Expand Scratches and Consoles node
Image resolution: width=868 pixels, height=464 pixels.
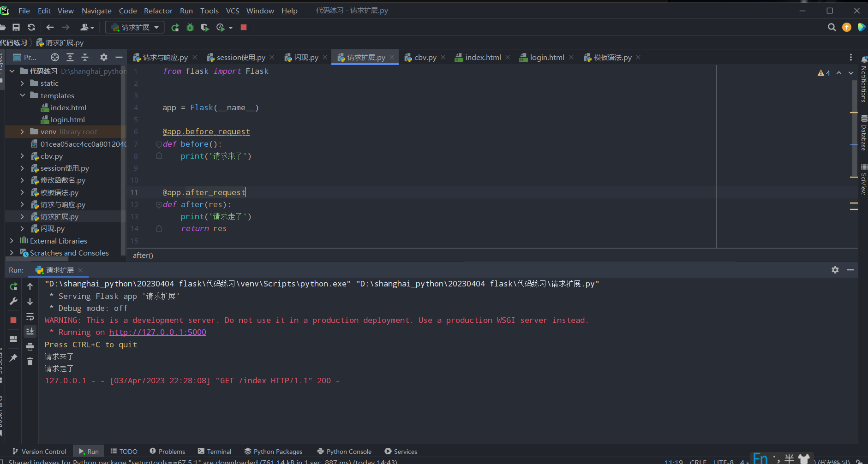[12, 253]
